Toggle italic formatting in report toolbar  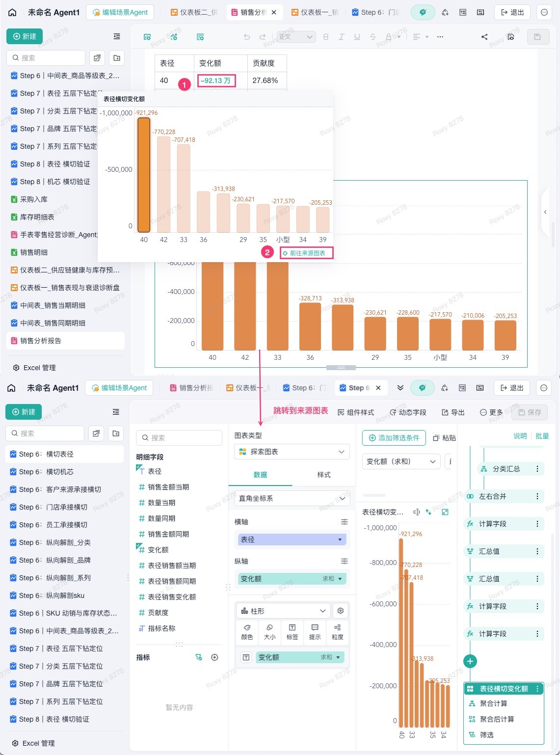point(341,37)
